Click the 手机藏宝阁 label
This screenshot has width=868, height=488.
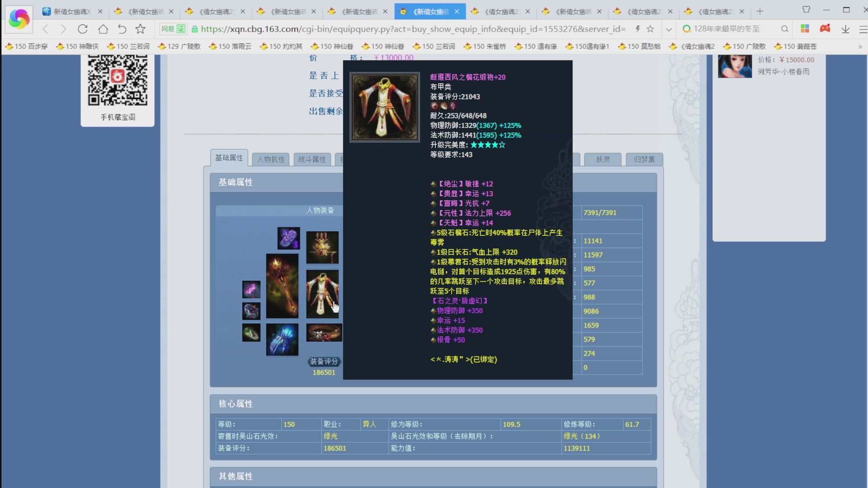pos(118,117)
